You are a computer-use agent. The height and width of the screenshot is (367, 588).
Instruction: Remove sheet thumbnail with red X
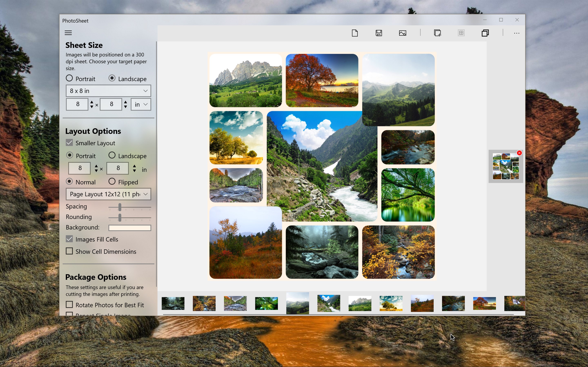519,153
